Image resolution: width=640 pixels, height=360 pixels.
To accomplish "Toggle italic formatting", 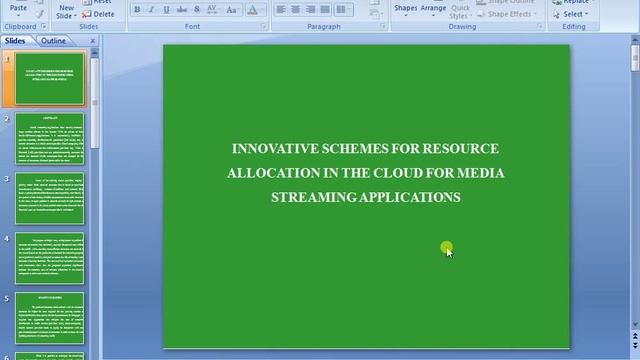I will [151, 9].
